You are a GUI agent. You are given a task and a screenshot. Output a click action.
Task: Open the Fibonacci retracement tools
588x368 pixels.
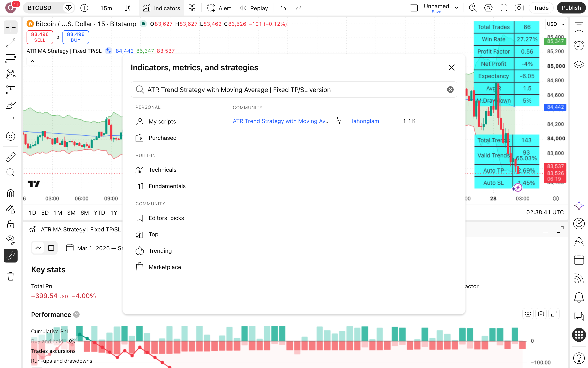(10, 59)
